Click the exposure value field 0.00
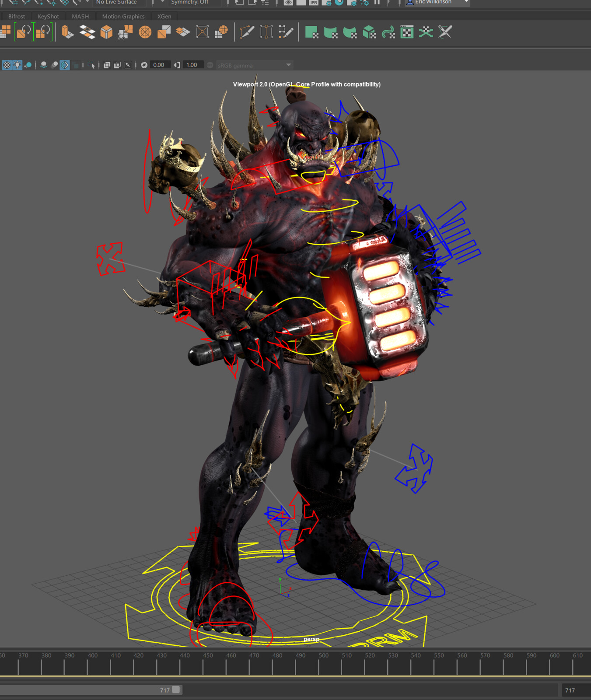Viewport: 591px width, 700px height. pos(160,65)
